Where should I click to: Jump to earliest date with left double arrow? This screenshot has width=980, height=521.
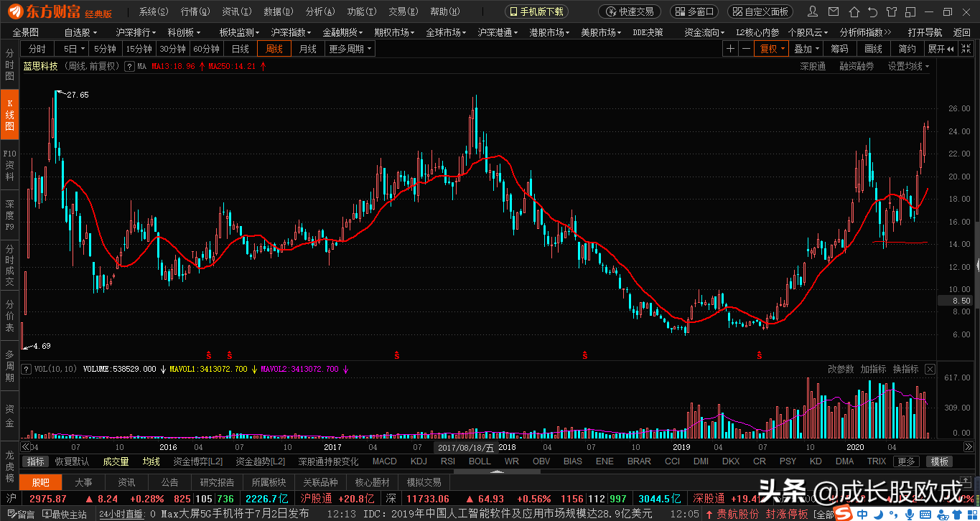[24, 446]
